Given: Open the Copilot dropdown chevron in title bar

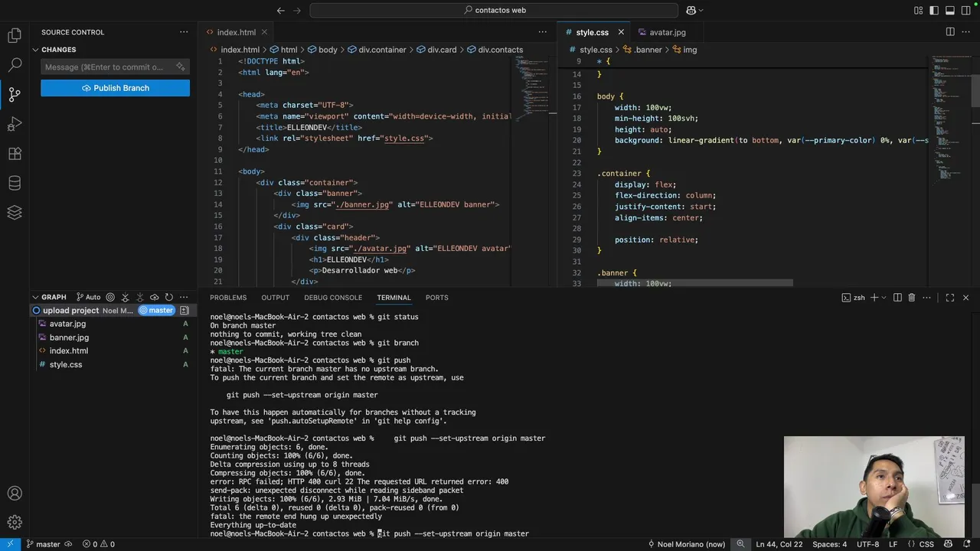Looking at the screenshot, I should click(x=701, y=11).
